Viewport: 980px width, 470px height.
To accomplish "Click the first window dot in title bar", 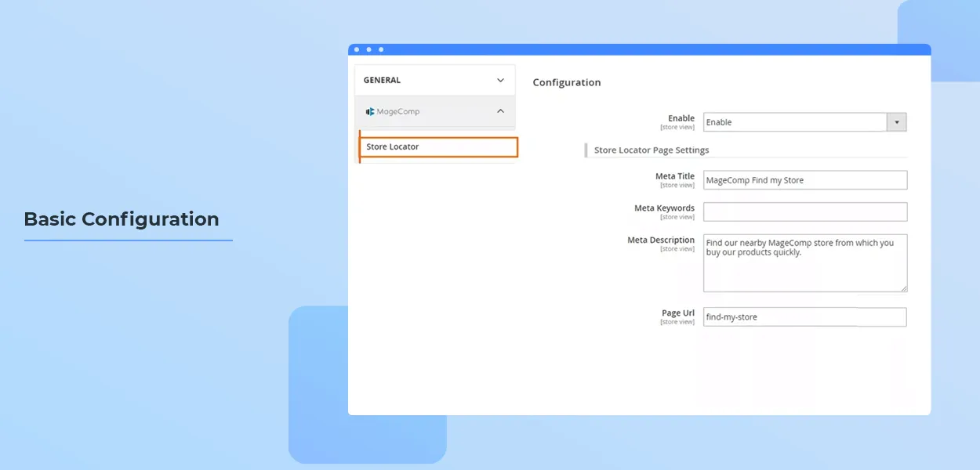I will [x=357, y=49].
